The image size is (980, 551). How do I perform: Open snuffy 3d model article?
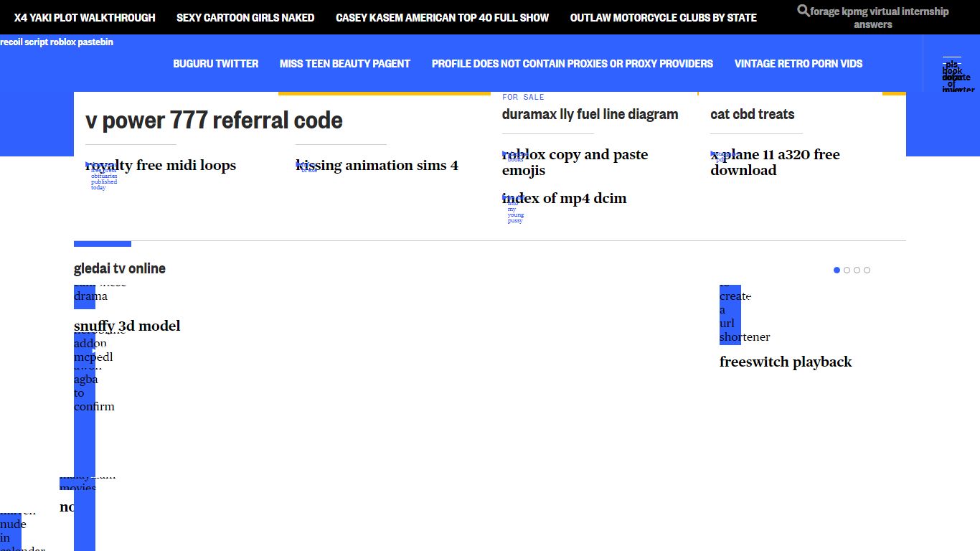click(127, 326)
